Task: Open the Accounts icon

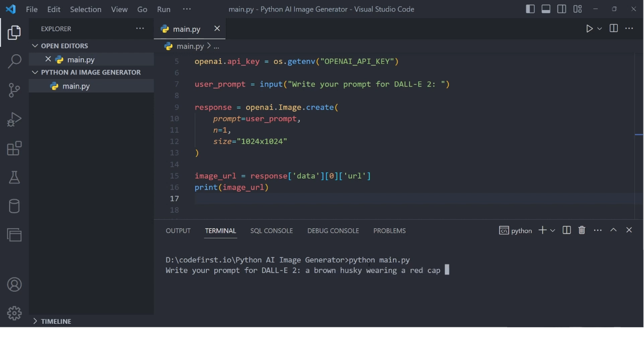Action: [x=14, y=285]
